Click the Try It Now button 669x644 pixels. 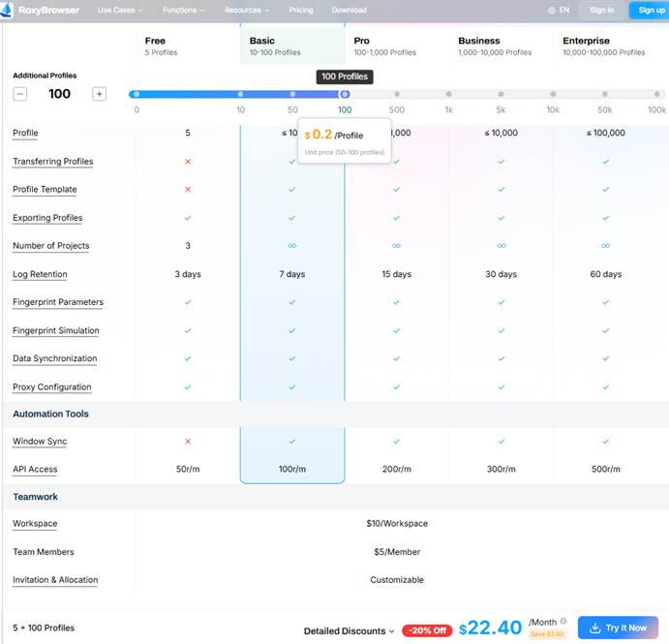(x=618, y=628)
